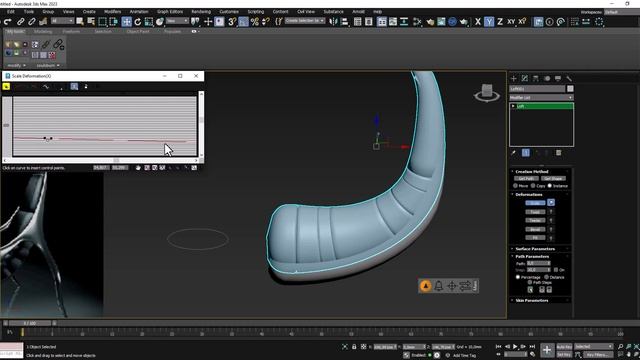Select the Distance radio button
The width and height of the screenshot is (640, 360).
(x=547, y=277)
